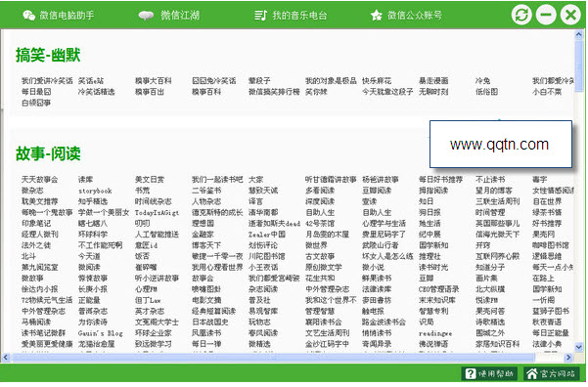
Task: Open the 我的音乐电台 tab
Action: [291, 16]
